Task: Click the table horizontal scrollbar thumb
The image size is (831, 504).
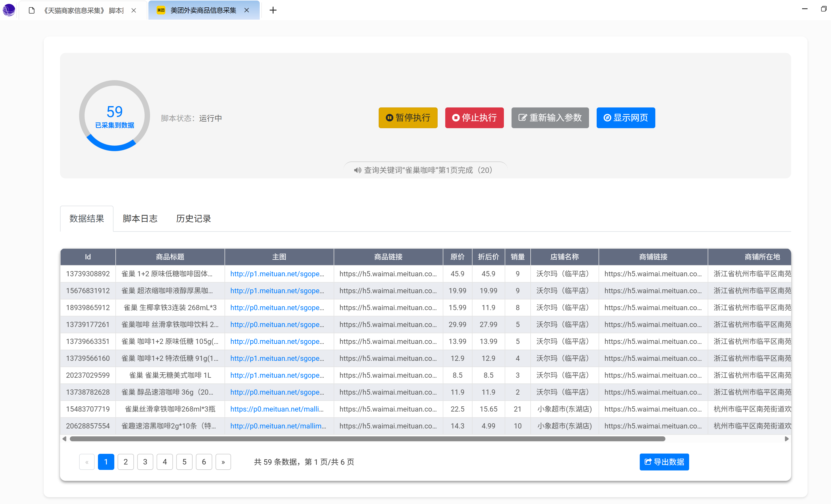Action: 367,439
